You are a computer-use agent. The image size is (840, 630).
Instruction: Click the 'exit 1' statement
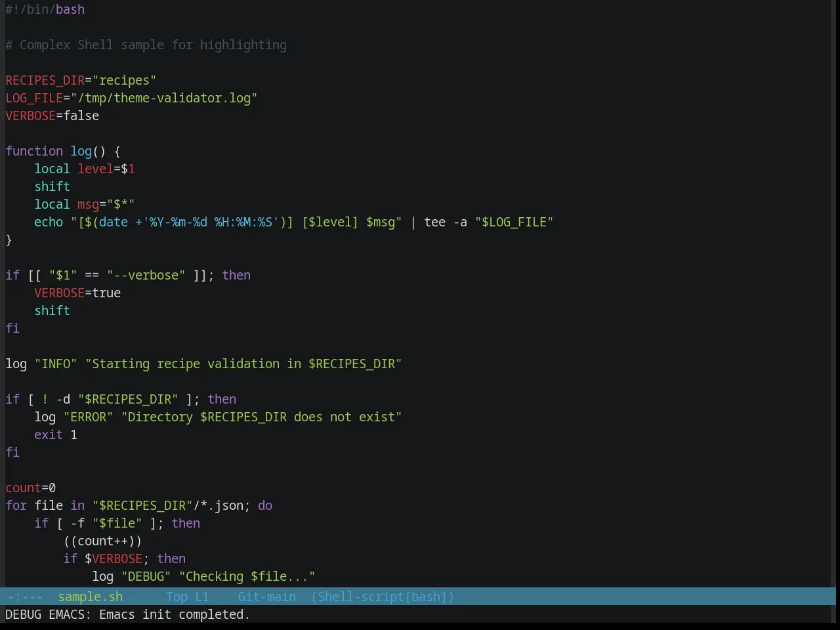click(56, 434)
